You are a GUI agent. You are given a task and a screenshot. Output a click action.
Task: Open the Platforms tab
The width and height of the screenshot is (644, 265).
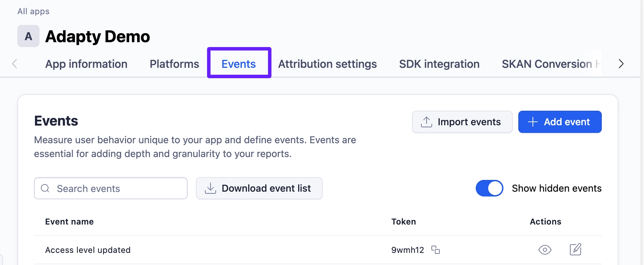[174, 64]
